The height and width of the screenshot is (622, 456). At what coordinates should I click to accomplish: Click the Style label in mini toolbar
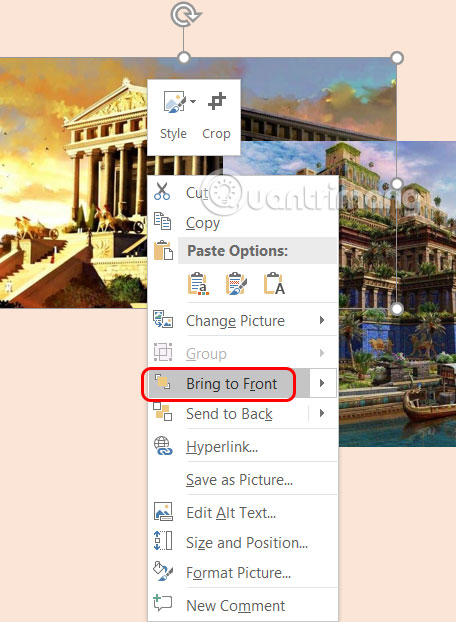click(x=173, y=134)
